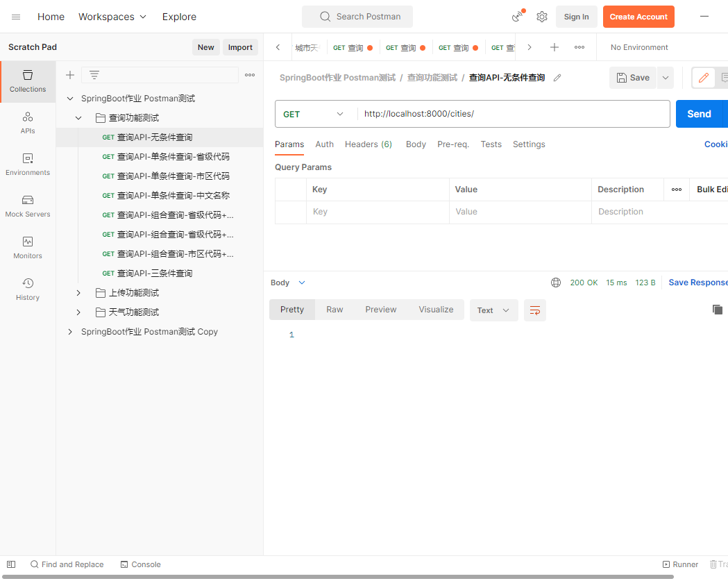The image size is (728, 581).
Task: Open the Console in status bar
Action: (x=141, y=564)
